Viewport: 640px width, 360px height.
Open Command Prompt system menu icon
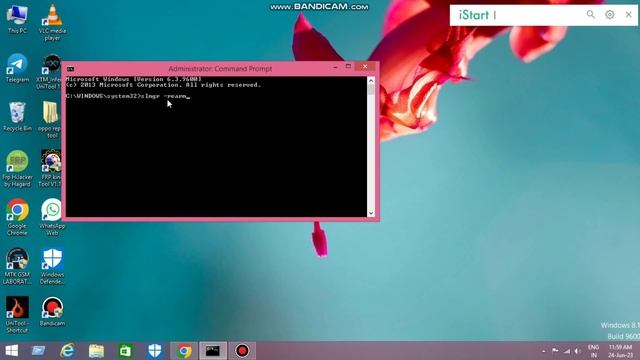coord(70,69)
